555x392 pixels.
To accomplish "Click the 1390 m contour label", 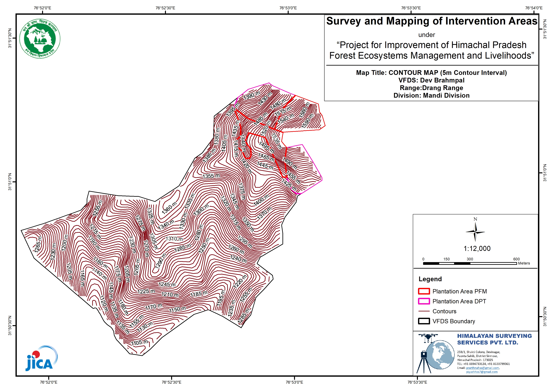I will tap(252, 95).
